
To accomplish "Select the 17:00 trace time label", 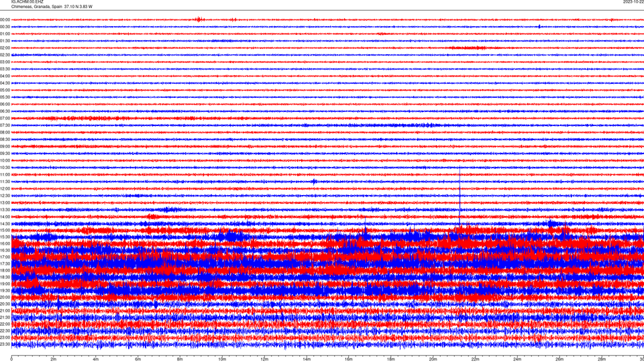I will [5, 257].
